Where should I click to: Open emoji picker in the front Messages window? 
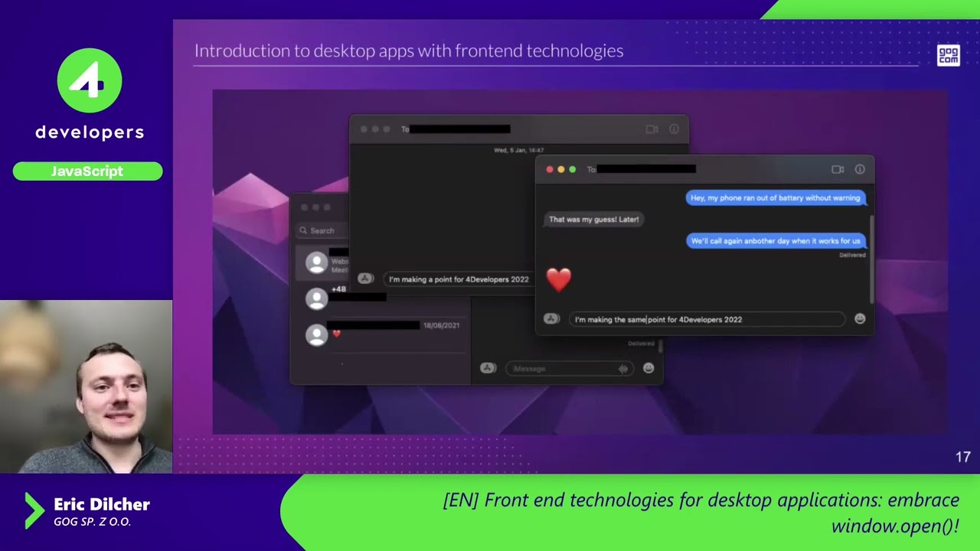point(860,319)
